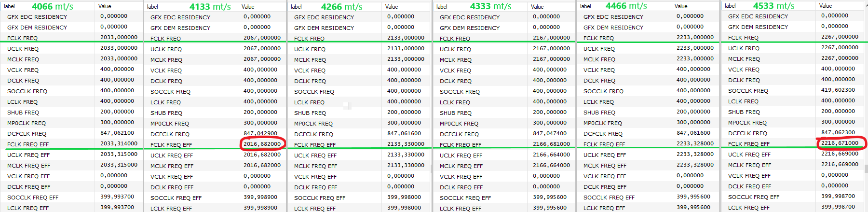
Task: Click the FCLK FREQ EFF value 2216,671000
Action: coord(840,143)
